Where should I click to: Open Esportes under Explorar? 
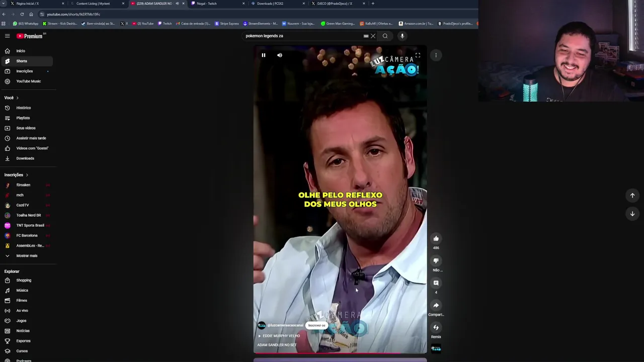pyautogui.click(x=26, y=341)
